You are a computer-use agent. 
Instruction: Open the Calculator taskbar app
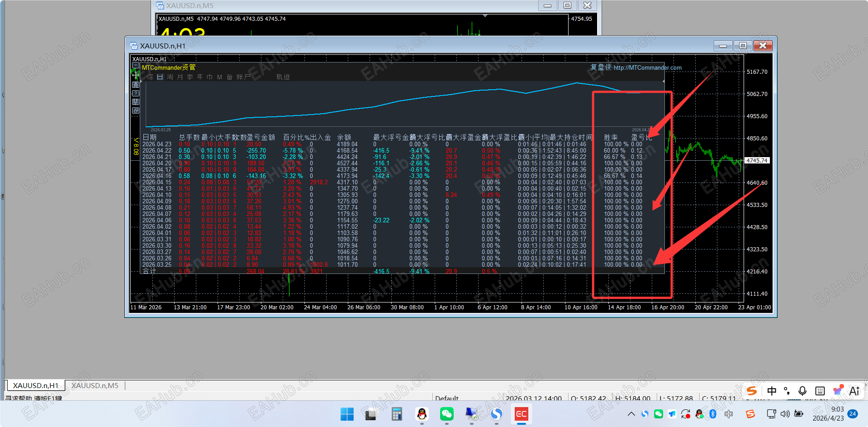(x=397, y=414)
